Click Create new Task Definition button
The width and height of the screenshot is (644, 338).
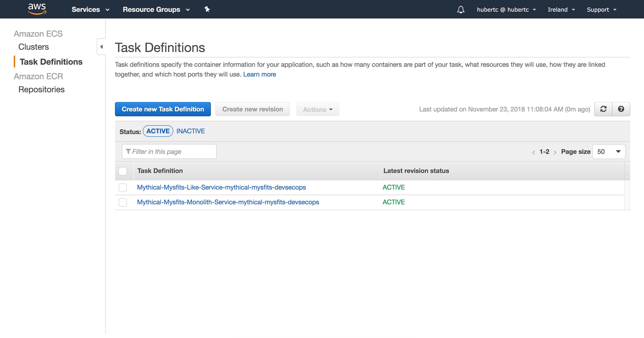coord(163,109)
